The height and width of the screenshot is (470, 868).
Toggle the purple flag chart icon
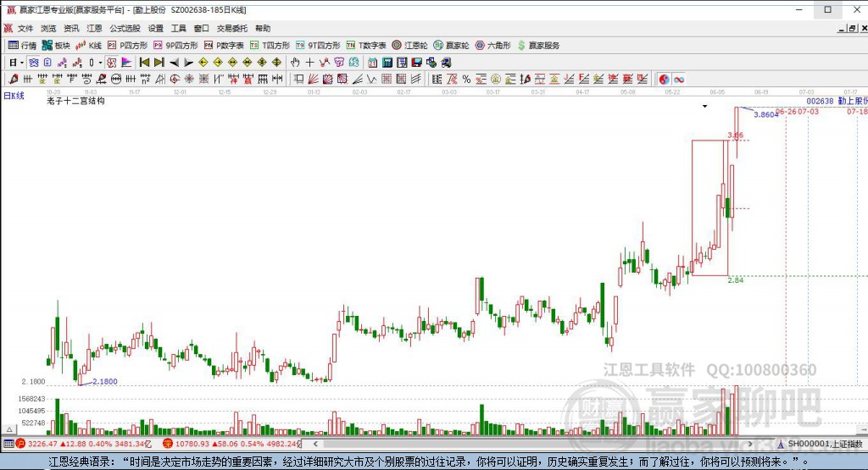126,63
